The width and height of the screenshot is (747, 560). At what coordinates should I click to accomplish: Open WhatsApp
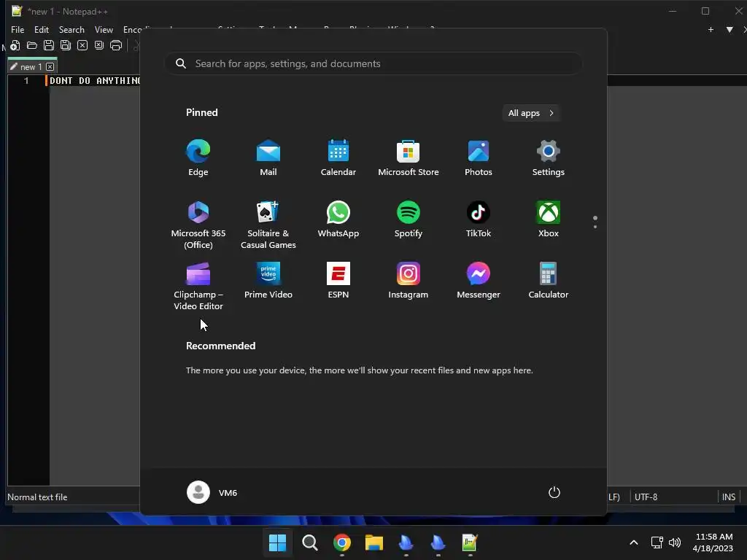[338, 219]
